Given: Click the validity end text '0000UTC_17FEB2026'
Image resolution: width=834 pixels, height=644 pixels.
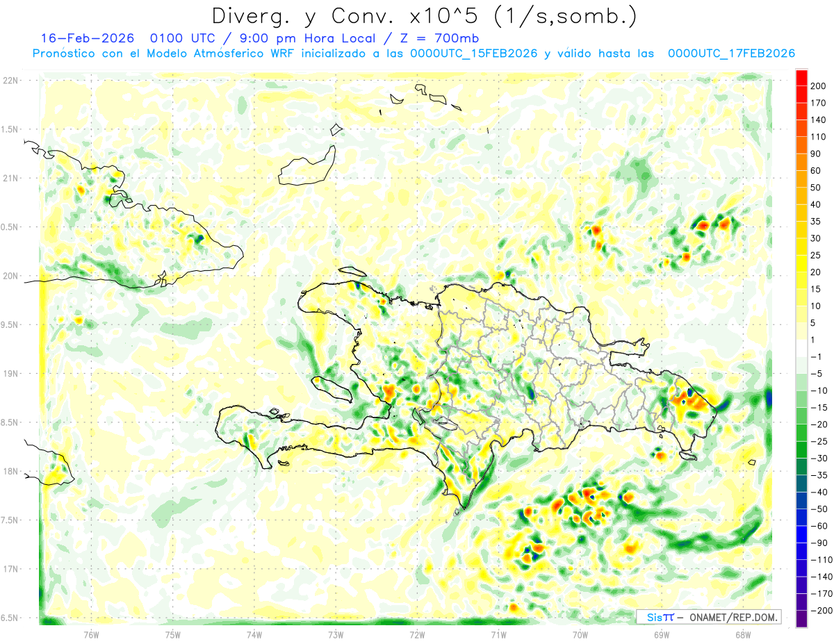Looking at the screenshot, I should [731, 53].
